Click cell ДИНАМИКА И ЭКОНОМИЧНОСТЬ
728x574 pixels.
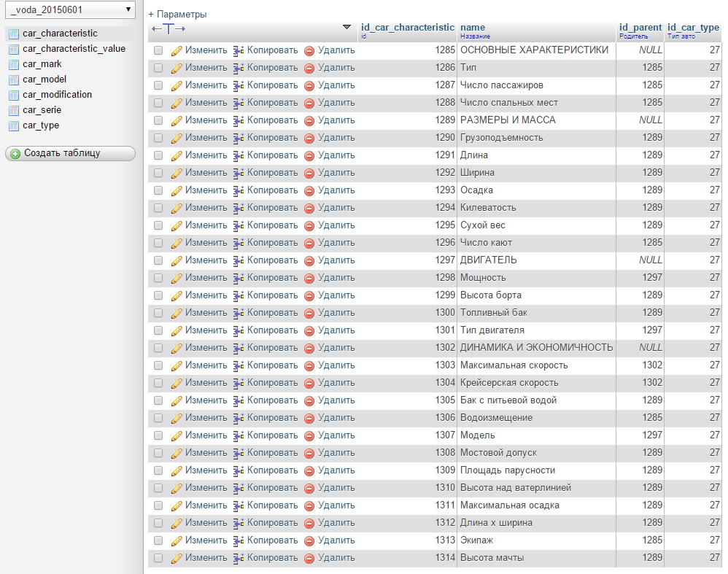click(x=536, y=348)
